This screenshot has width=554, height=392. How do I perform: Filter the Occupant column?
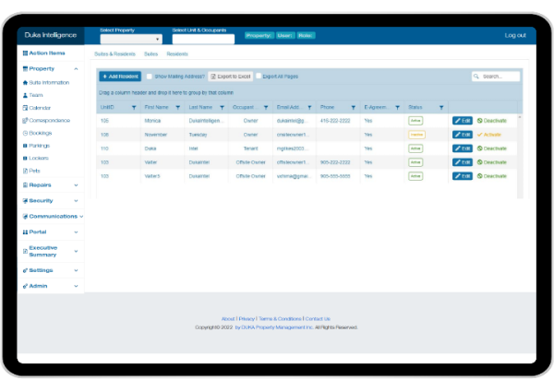point(266,108)
